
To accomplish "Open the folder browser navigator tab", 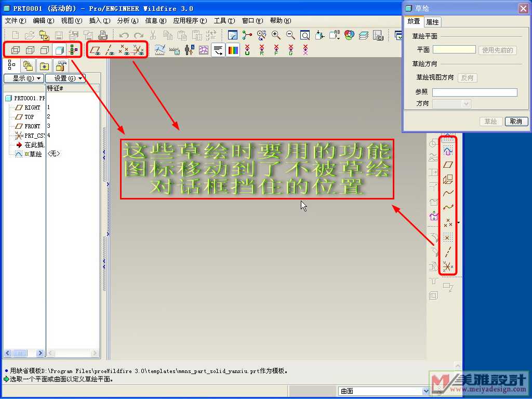I will [28, 65].
